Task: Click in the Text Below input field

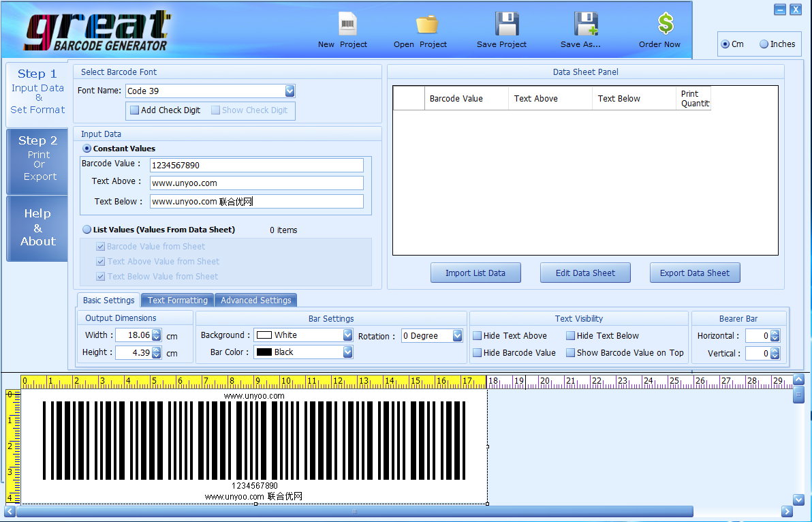Action: click(x=256, y=202)
